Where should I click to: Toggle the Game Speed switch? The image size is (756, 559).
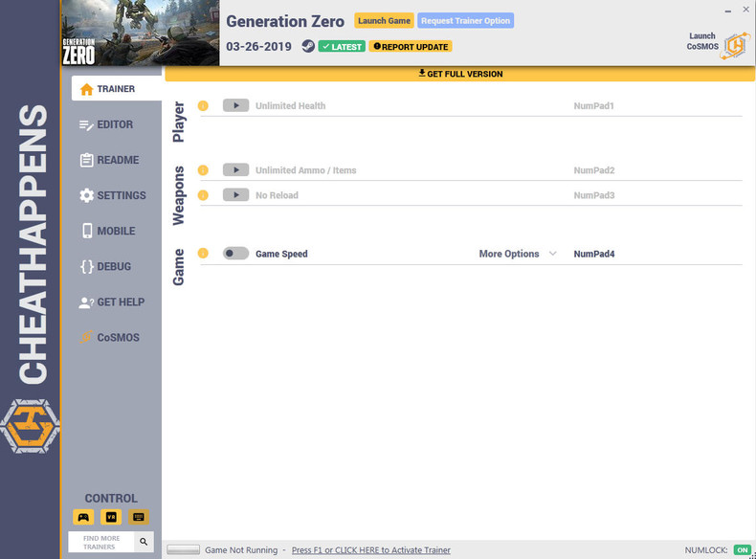235,254
